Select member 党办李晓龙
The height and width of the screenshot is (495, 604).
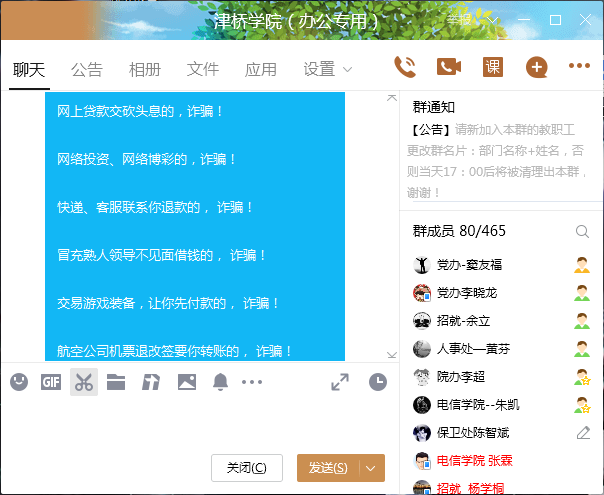[x=501, y=293]
